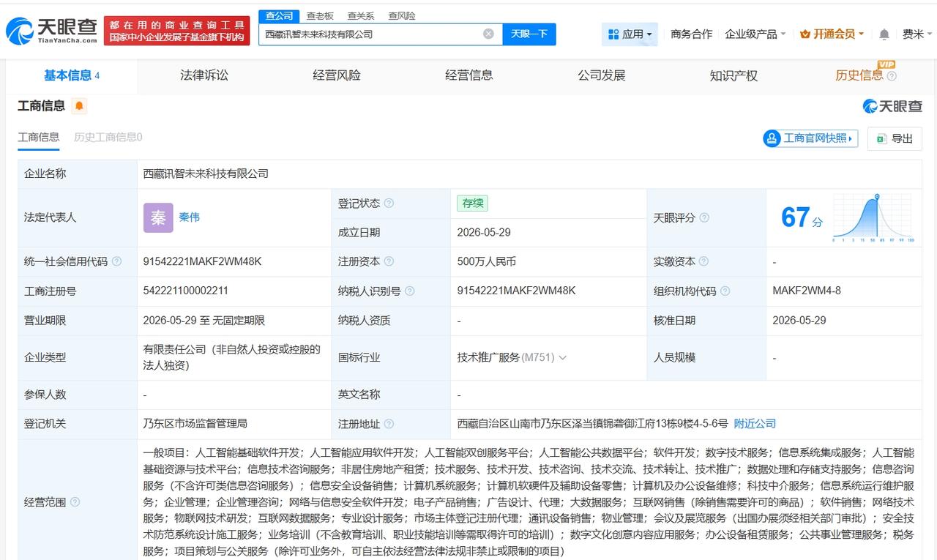Click 营业期限 value 2026-05-29 至 无固定期限
937x560 pixels.
tap(204, 321)
